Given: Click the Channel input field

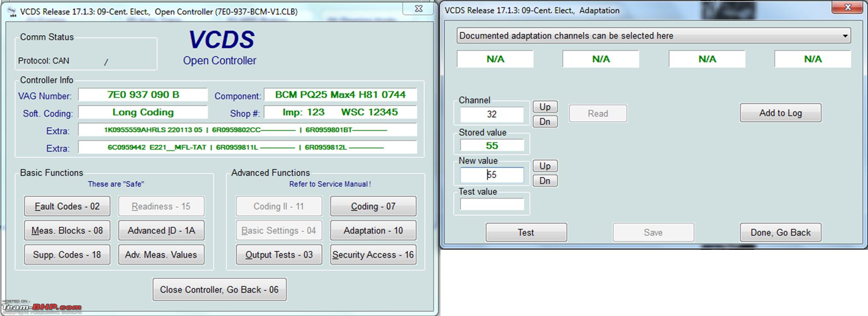Looking at the screenshot, I should point(492,114).
